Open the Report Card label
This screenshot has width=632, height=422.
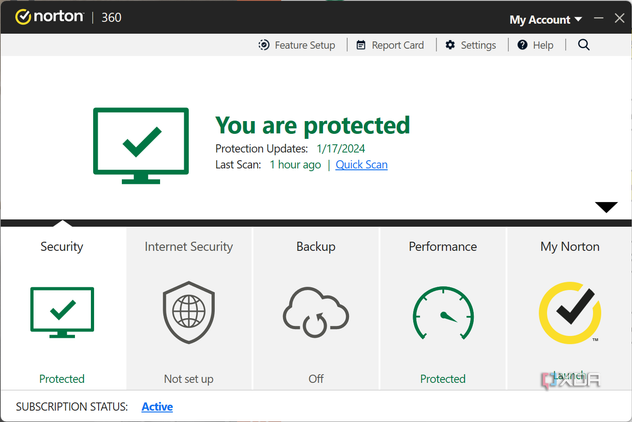[x=398, y=45]
